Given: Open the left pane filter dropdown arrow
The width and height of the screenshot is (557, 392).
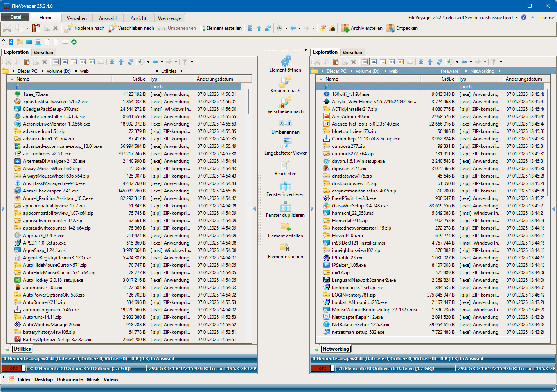Looking at the screenshot, I should click(192, 62).
